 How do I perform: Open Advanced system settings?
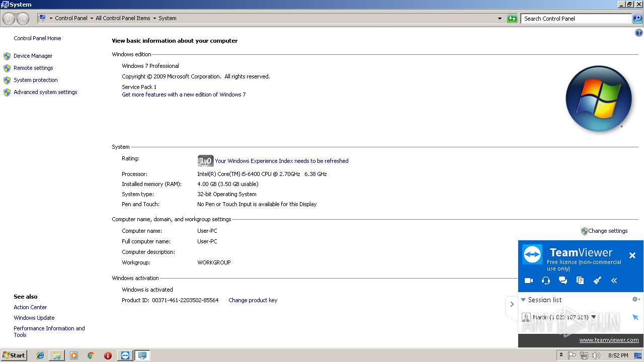tap(45, 92)
